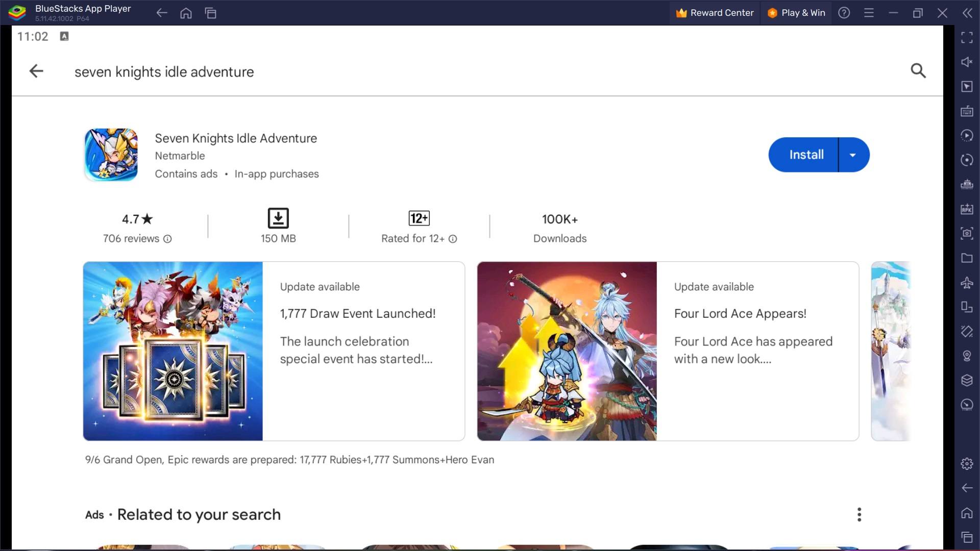The image size is (980, 551).
Task: Go back using Play Store back arrow
Action: (x=36, y=71)
